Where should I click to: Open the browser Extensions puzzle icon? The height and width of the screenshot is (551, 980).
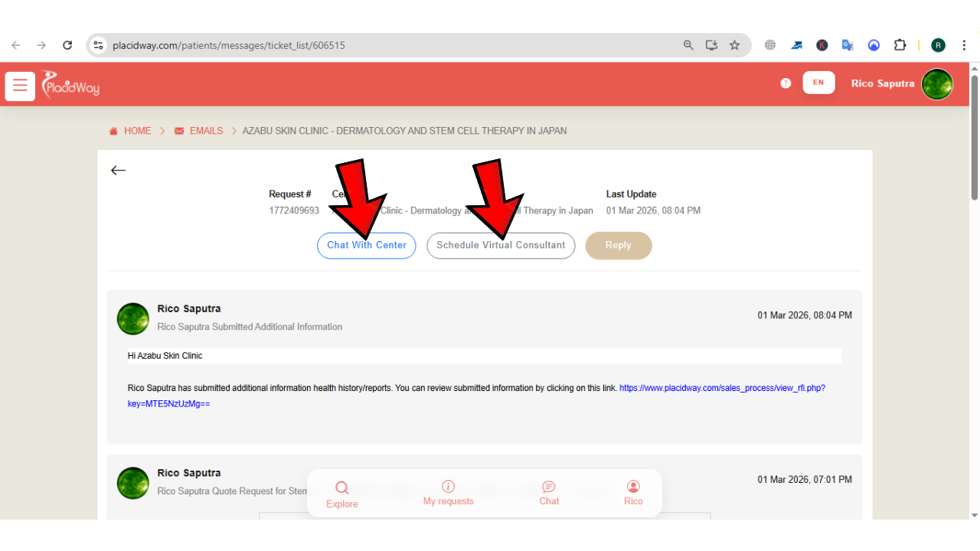(x=900, y=45)
